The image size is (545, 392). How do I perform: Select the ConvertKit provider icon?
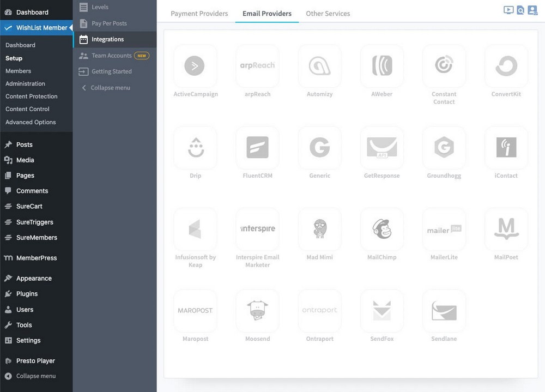[x=506, y=66]
